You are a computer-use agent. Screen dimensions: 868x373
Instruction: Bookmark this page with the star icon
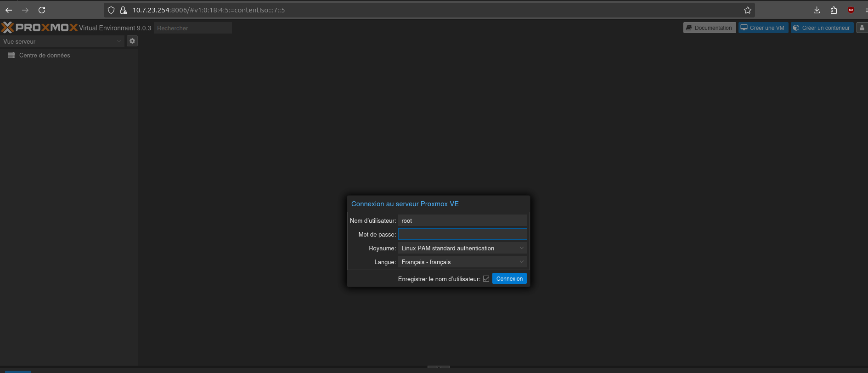[x=748, y=10]
